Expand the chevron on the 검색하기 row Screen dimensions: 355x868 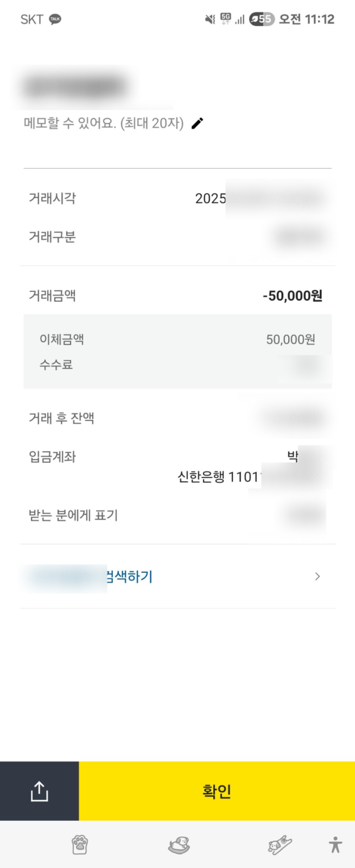click(x=317, y=577)
